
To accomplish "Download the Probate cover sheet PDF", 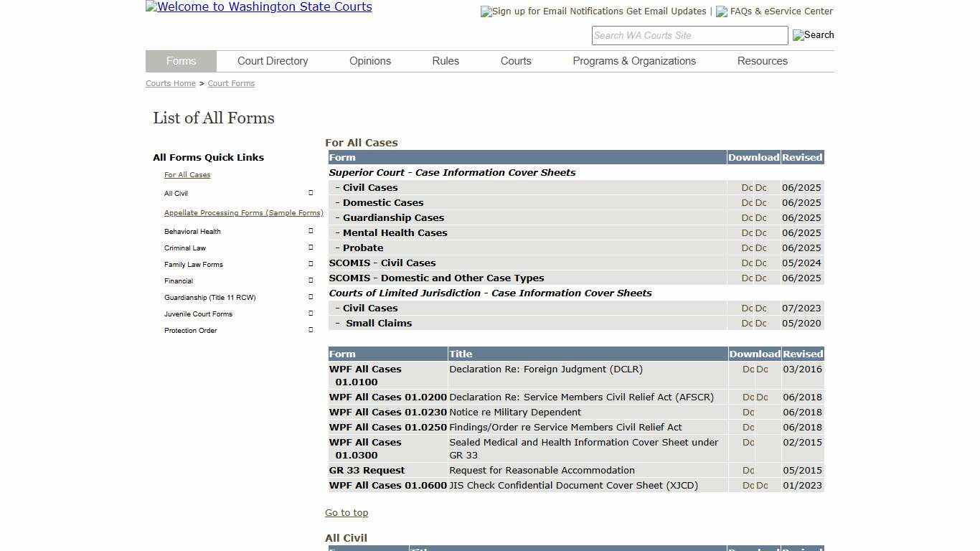I will (x=761, y=248).
